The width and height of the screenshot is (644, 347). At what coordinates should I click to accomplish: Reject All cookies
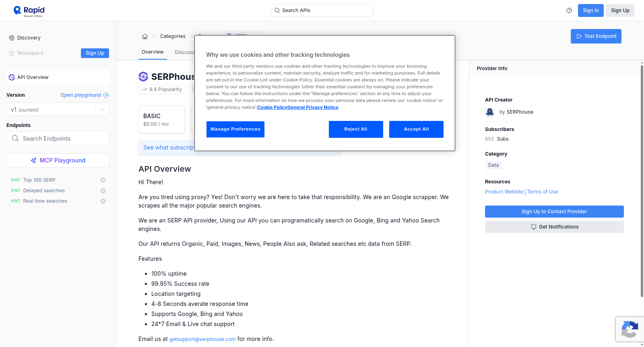click(x=356, y=129)
